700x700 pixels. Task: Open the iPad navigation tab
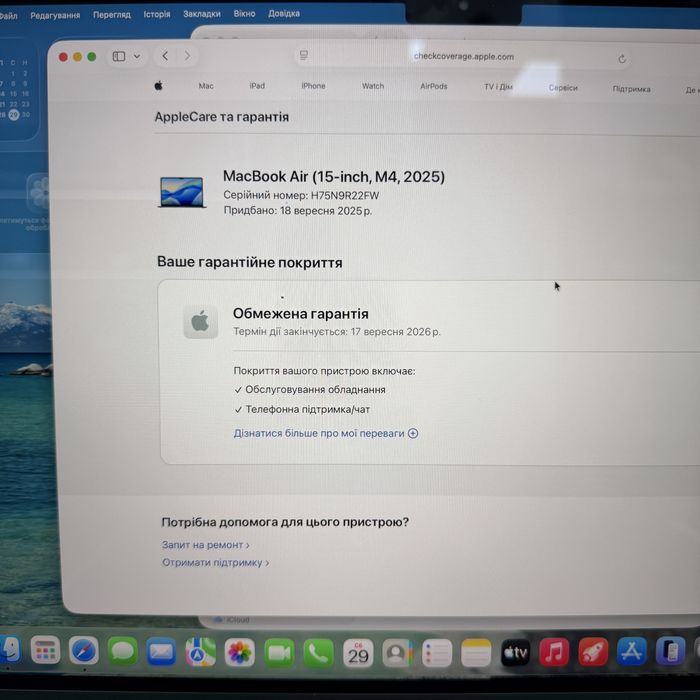pos(257,86)
